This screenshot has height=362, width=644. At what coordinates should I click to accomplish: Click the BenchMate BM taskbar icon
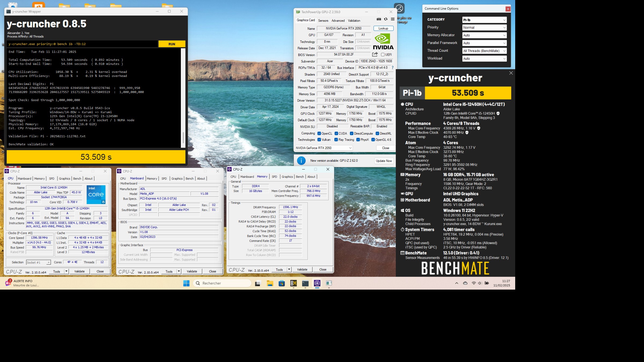[x=293, y=283]
